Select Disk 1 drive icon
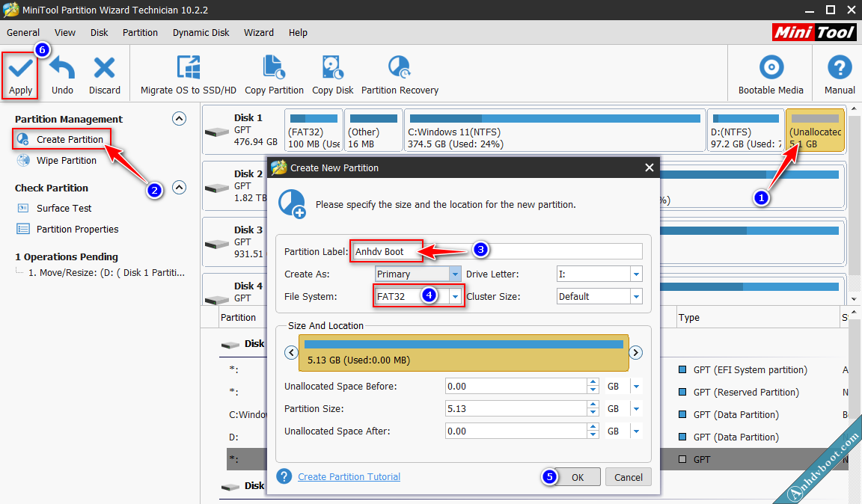 pos(216,132)
